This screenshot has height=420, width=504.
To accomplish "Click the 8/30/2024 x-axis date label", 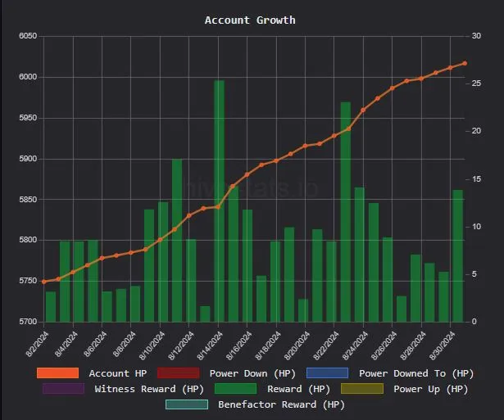I will [443, 345].
